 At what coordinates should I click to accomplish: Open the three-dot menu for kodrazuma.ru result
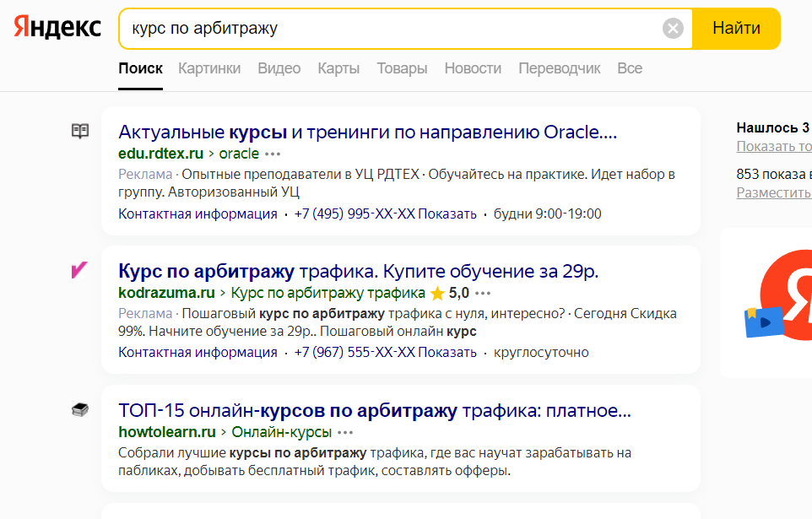click(483, 293)
